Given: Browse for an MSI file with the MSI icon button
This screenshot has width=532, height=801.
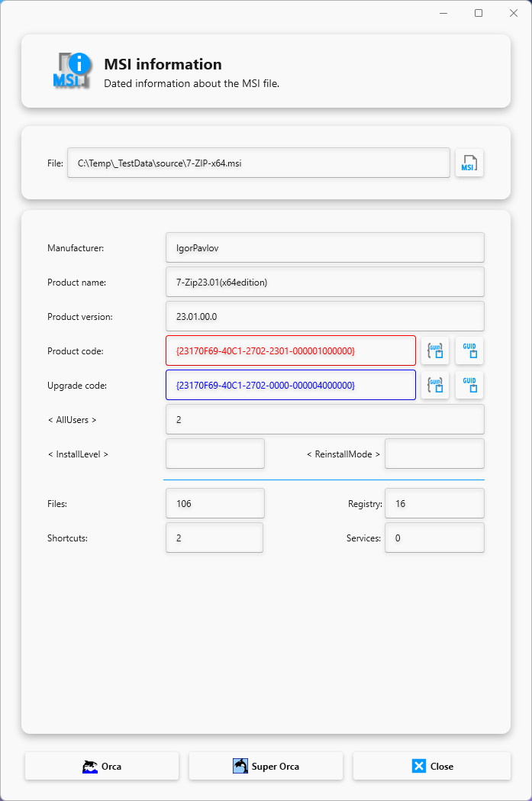Looking at the screenshot, I should point(469,163).
